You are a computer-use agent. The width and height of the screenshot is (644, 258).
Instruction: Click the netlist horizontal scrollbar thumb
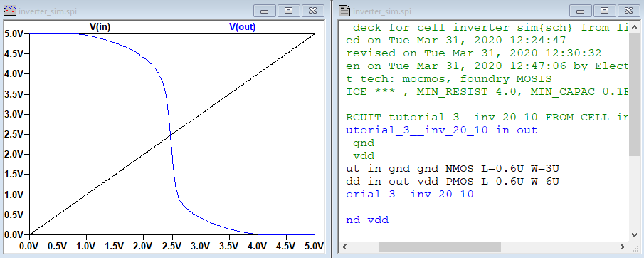point(440,247)
